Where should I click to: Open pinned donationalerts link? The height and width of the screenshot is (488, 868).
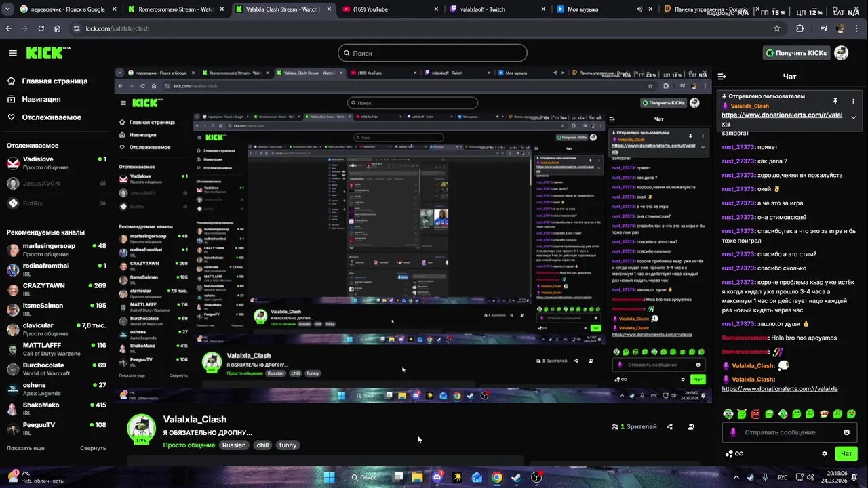[782, 119]
